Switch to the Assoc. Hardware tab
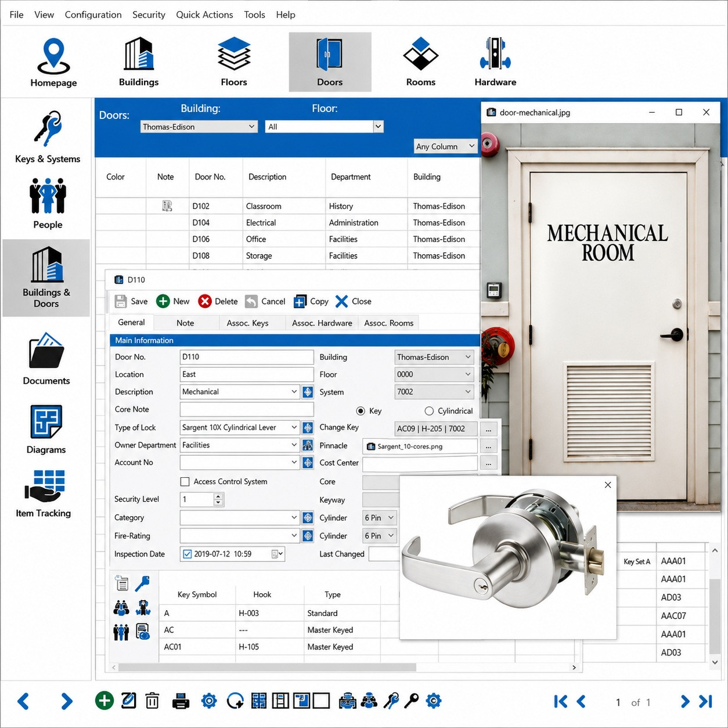728x728 pixels. (x=322, y=323)
